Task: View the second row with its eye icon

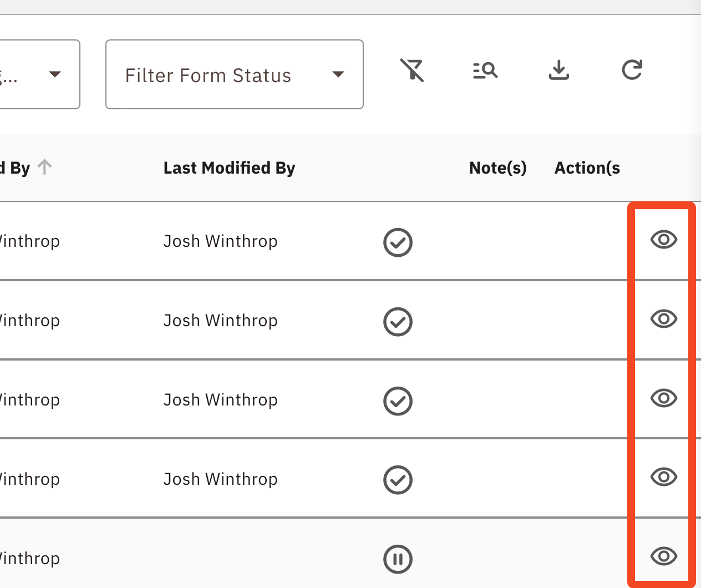Action: 664,319
